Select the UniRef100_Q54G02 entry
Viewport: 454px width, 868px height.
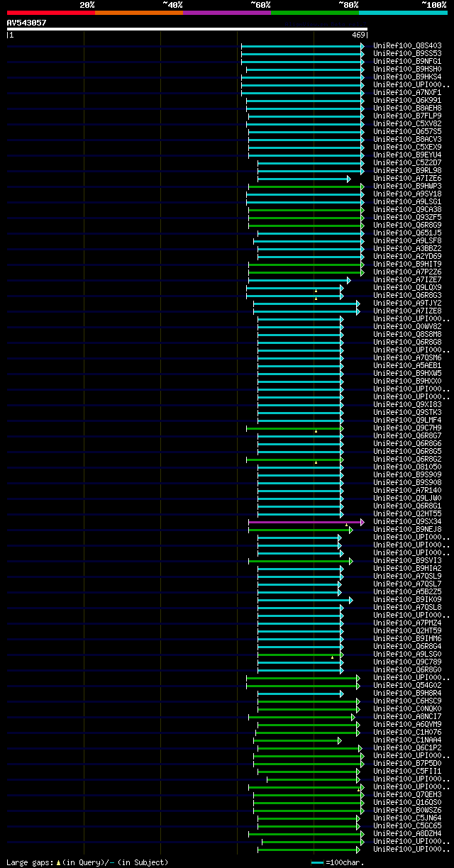[x=407, y=685]
